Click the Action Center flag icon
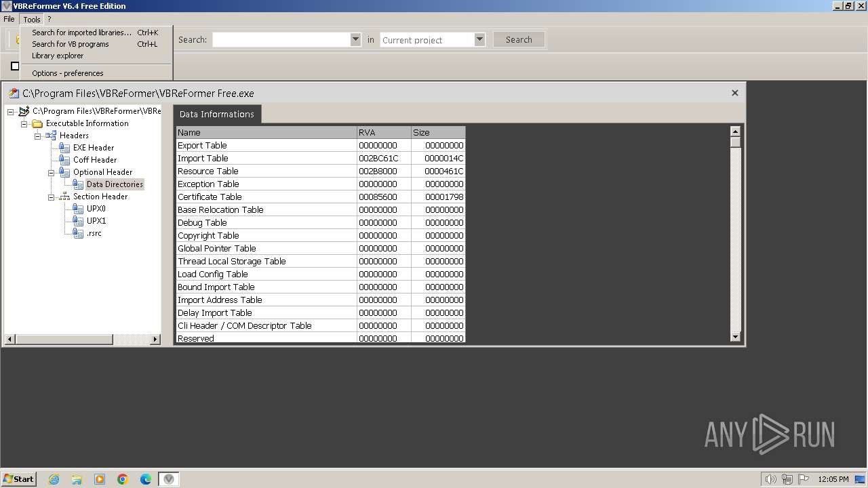The height and width of the screenshot is (488, 868). (x=803, y=479)
